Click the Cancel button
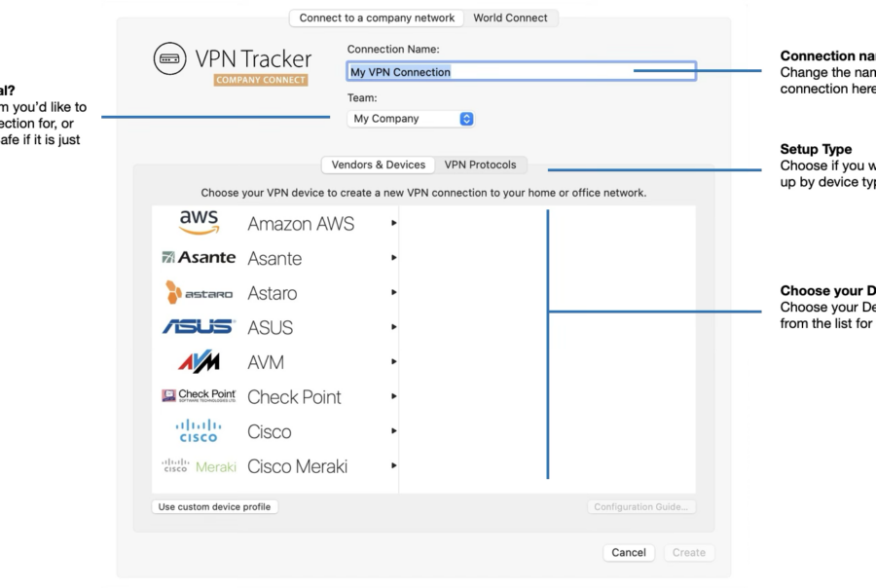Viewport: 876px width, 588px height. [x=629, y=552]
